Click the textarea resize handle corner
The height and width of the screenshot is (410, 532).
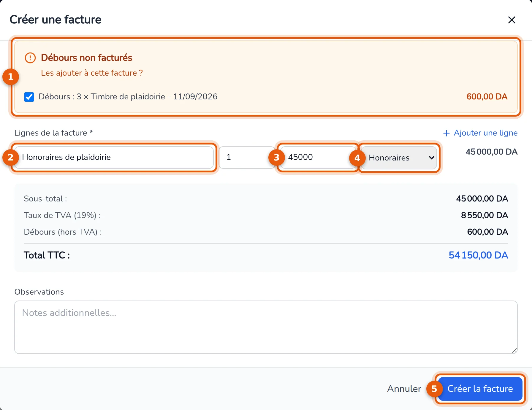(514, 351)
